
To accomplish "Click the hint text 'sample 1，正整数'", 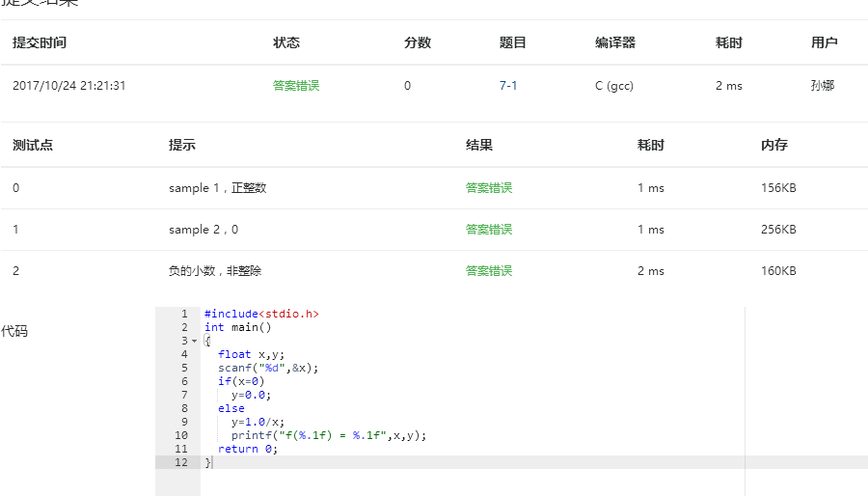I will (217, 188).
